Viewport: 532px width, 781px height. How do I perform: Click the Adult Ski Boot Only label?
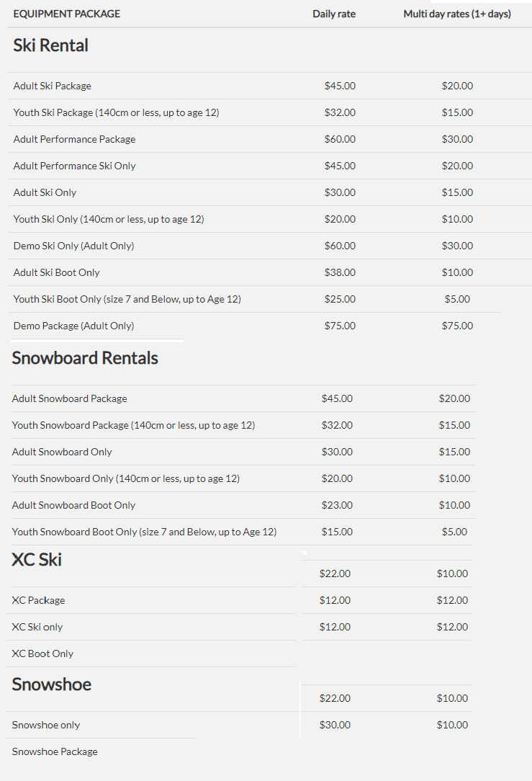point(57,272)
